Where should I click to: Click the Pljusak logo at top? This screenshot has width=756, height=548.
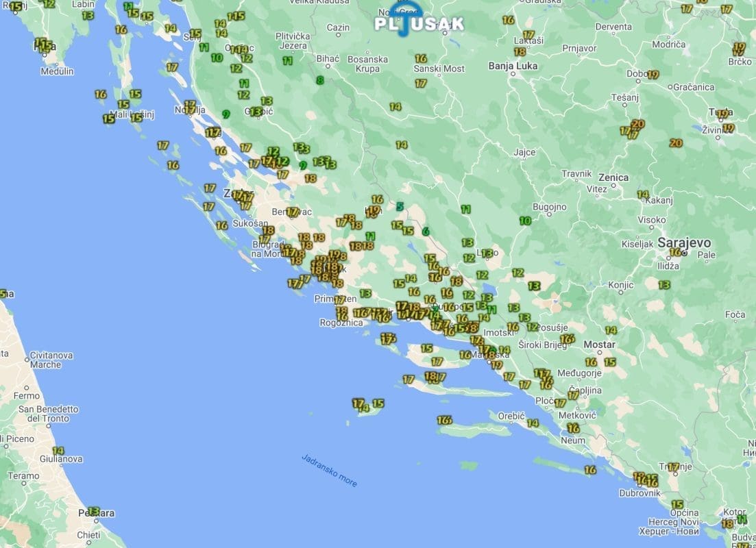419,23
